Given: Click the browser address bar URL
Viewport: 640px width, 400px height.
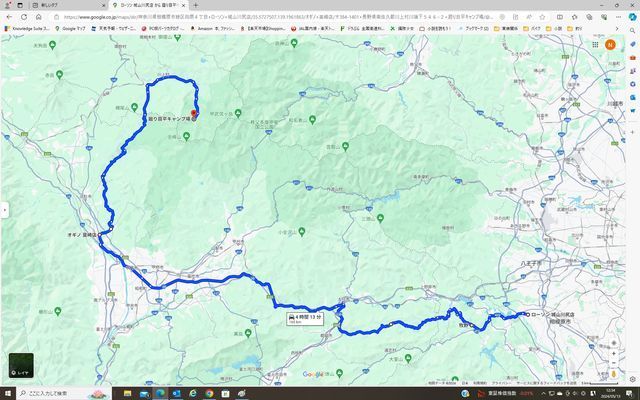Looking at the screenshot, I should tap(300, 17).
